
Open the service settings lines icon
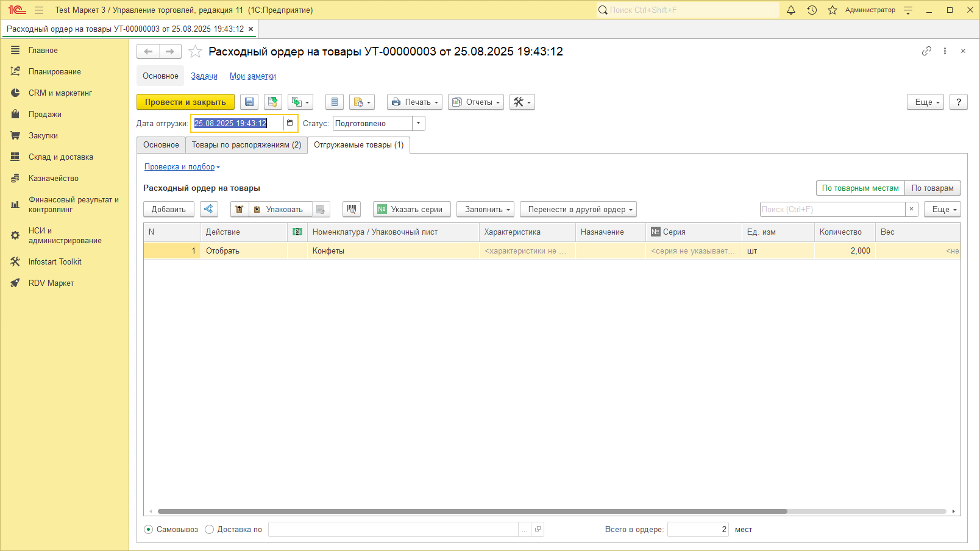(x=908, y=10)
